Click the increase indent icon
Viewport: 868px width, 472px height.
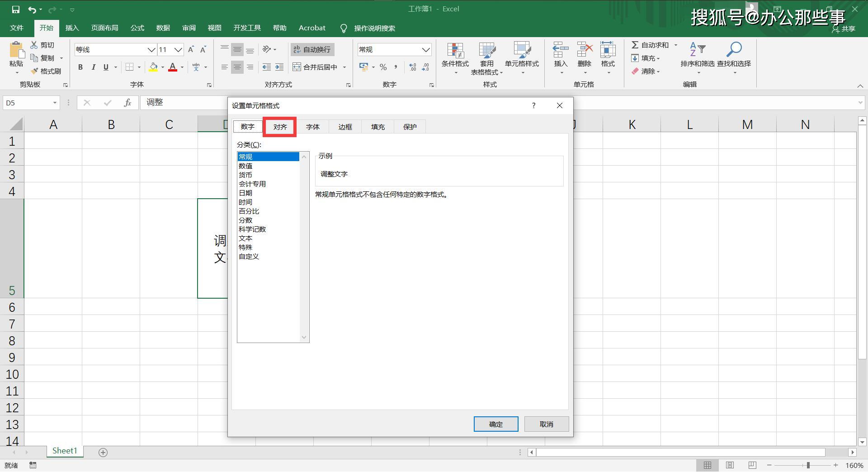[279, 67]
